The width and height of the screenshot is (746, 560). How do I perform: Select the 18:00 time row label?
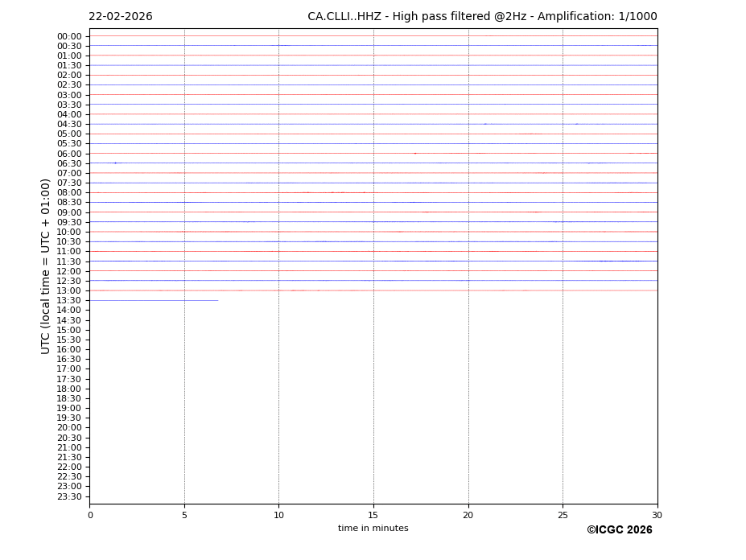(68, 389)
